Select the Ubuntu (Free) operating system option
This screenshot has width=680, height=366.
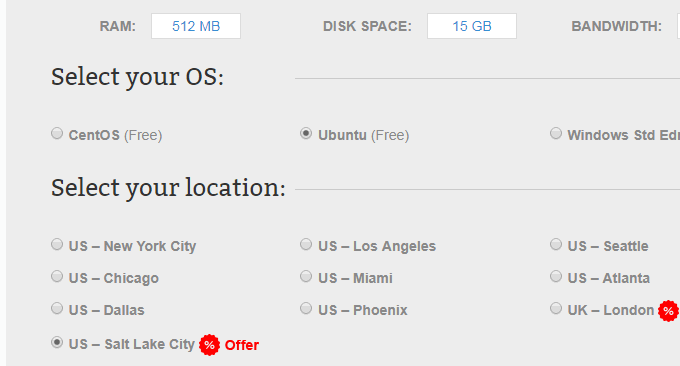(x=306, y=133)
